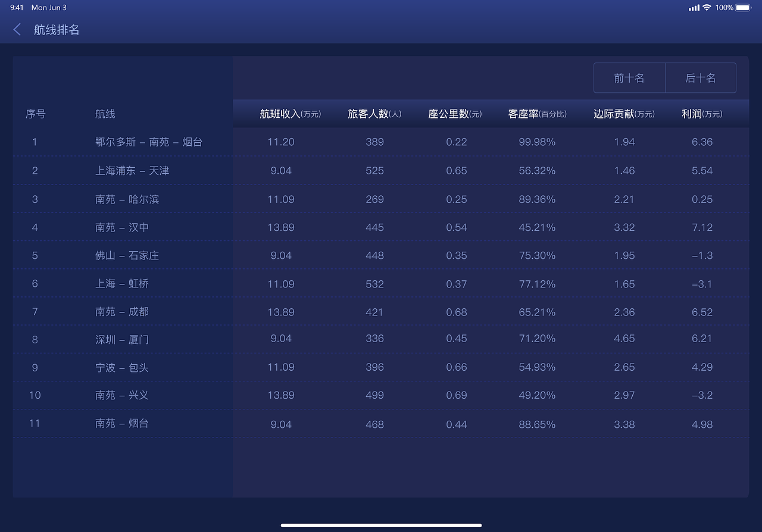This screenshot has width=762, height=532.
Task: Click profit value –3.2
Action: [x=702, y=395]
